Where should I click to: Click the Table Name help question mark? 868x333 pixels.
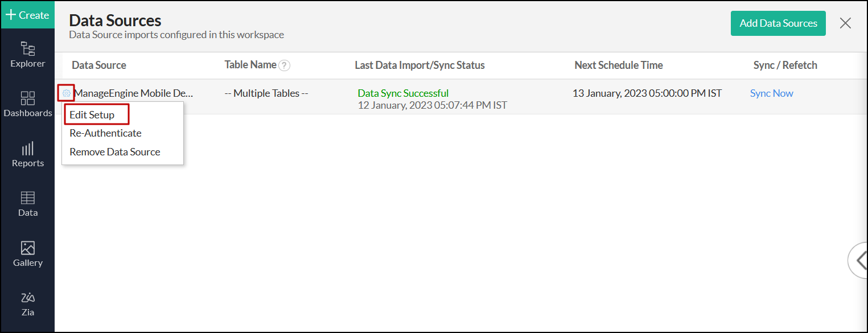click(285, 65)
